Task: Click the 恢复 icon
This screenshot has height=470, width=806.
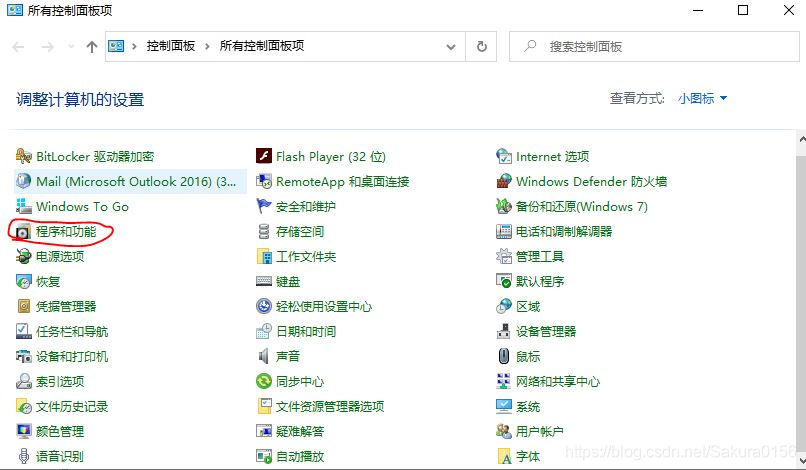Action: pos(24,281)
